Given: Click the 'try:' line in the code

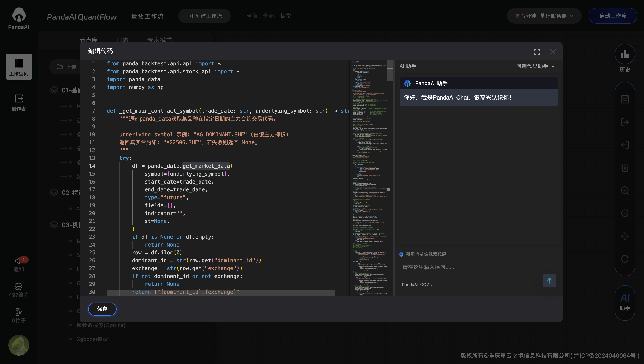Looking at the screenshot, I should point(125,158).
